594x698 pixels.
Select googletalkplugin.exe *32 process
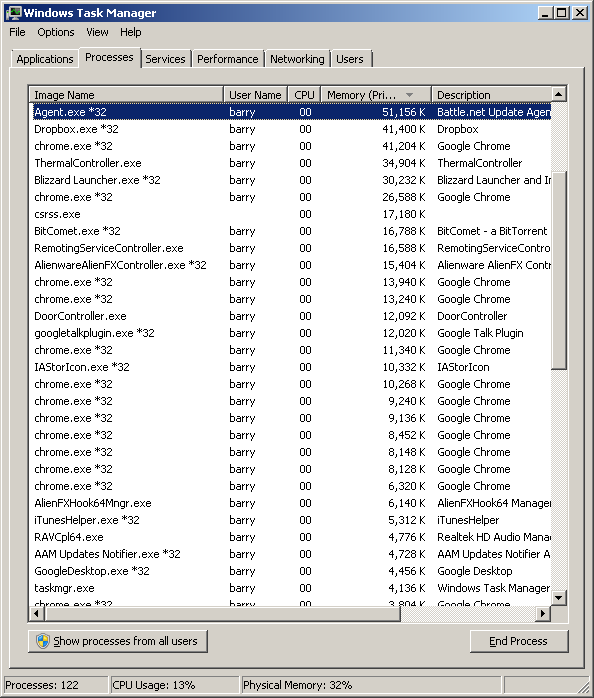point(291,333)
